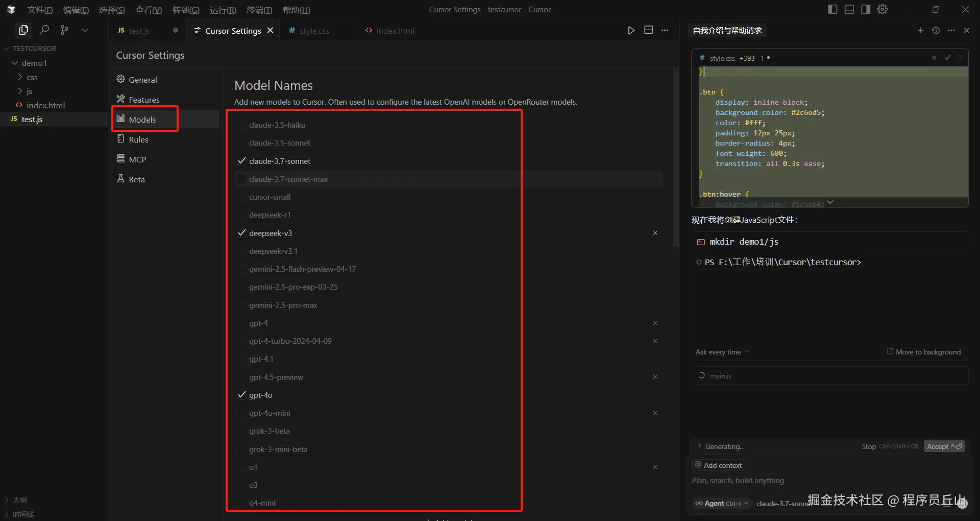Remove gpt-4o-mini model with X

pyautogui.click(x=655, y=413)
